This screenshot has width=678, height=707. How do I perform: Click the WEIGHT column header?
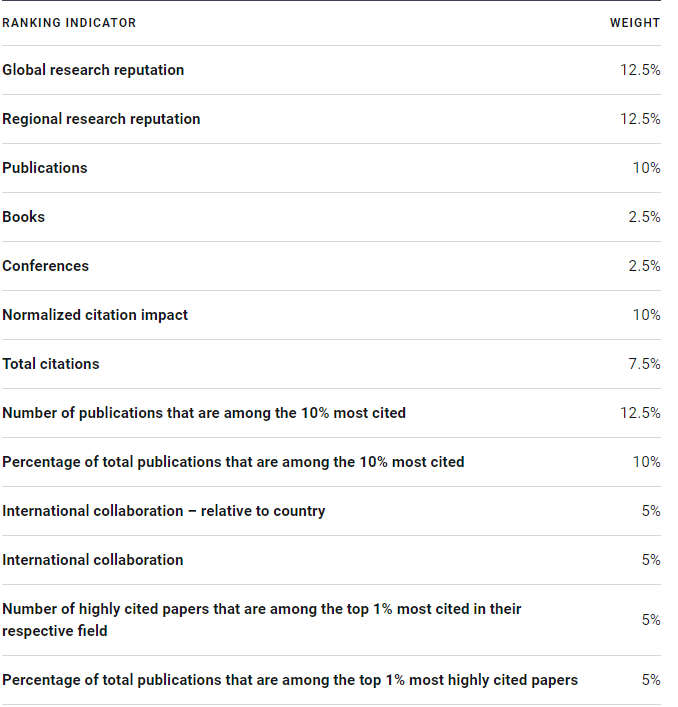pos(635,23)
